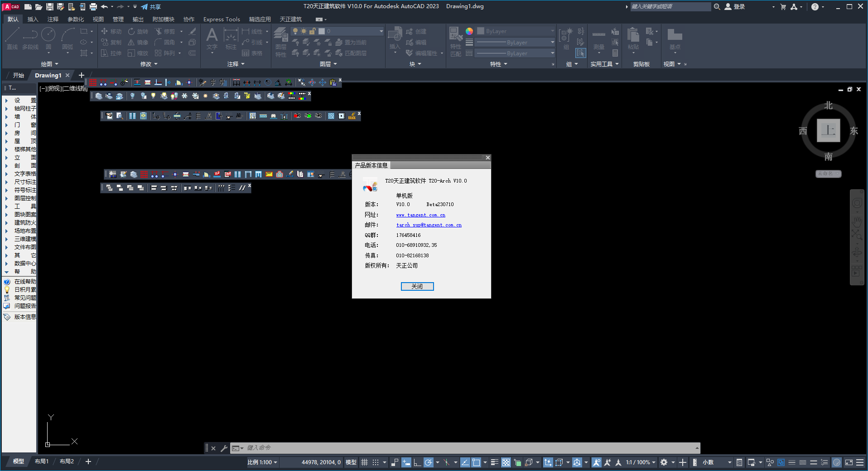Screen dimensions: 868x471
Task: Open the 图层特性 layer properties manager
Action: point(280,41)
